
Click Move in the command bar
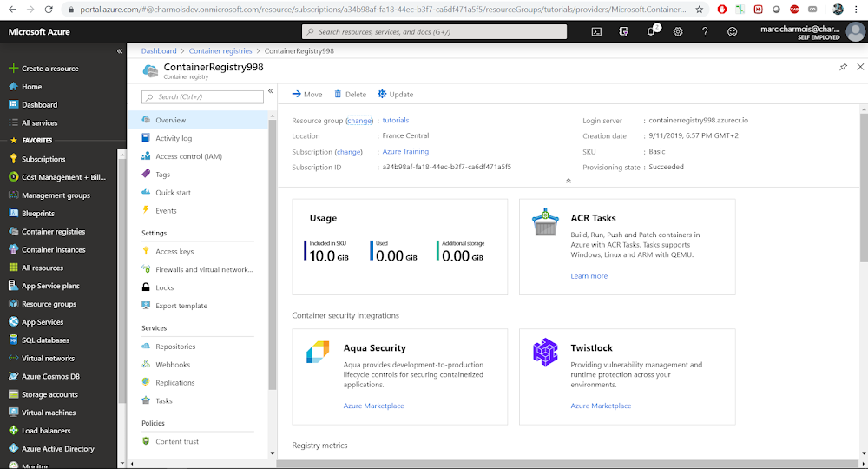click(306, 94)
